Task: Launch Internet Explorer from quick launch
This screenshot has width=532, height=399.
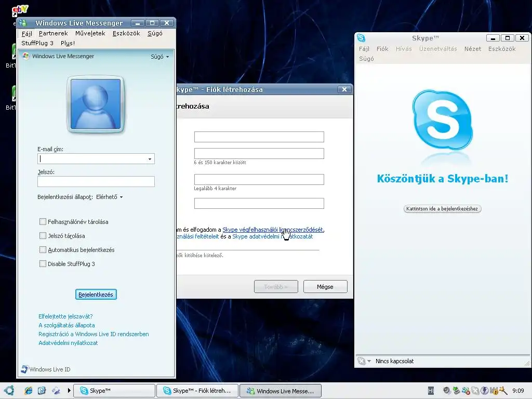Action: [29, 391]
